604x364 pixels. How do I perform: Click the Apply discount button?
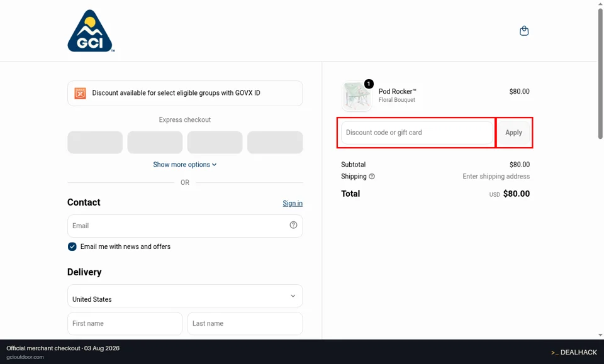point(513,133)
